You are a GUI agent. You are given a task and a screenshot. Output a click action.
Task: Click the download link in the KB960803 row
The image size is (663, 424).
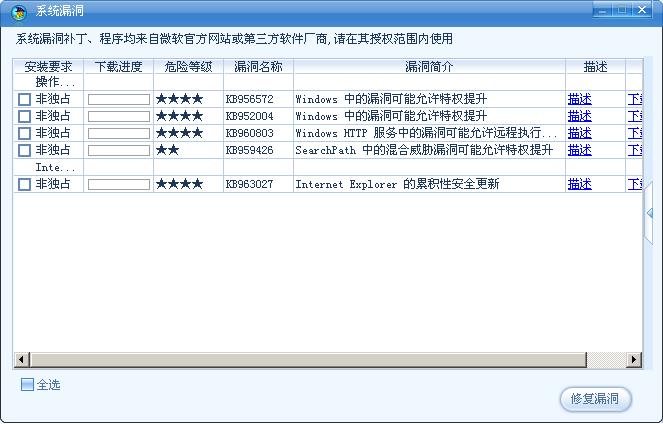coord(635,133)
